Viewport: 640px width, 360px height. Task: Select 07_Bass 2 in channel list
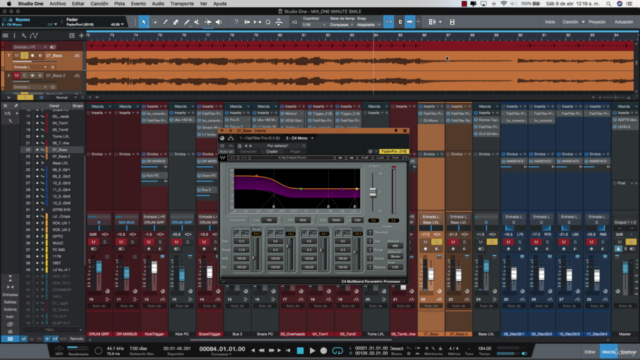point(61,156)
